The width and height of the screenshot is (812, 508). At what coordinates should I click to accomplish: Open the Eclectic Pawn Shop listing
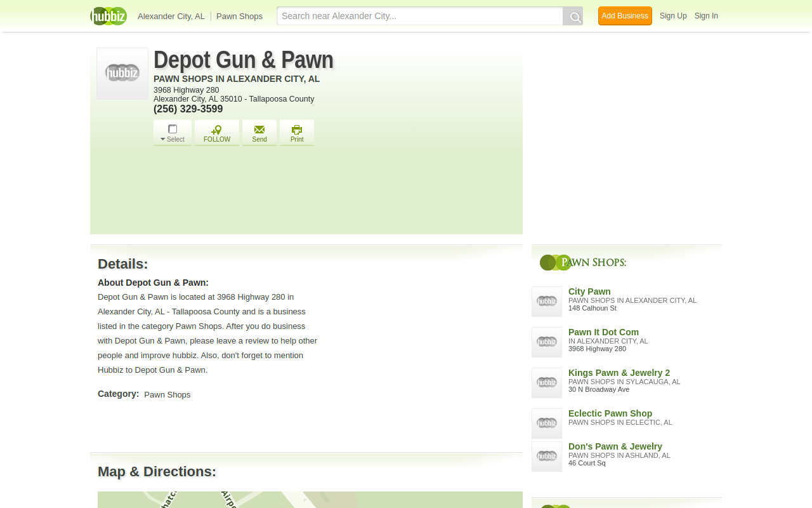pos(610,413)
